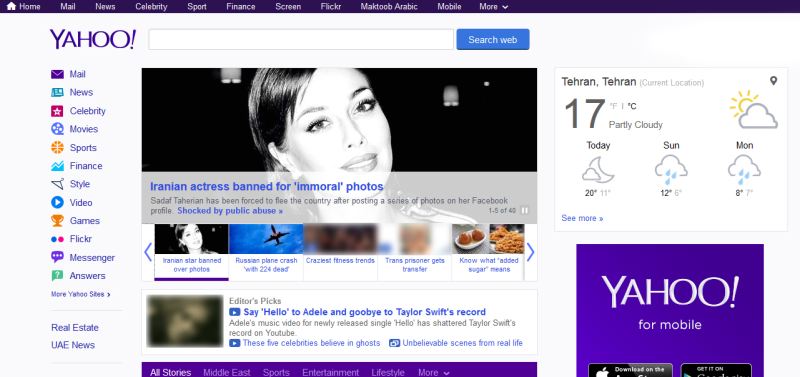
Task: Click the partly cloudy current weather icon
Action: 754,110
